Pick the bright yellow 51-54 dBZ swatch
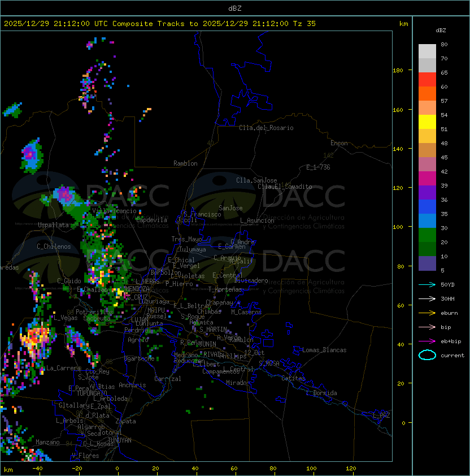Screen dimensions: 470x476 pos(427,122)
